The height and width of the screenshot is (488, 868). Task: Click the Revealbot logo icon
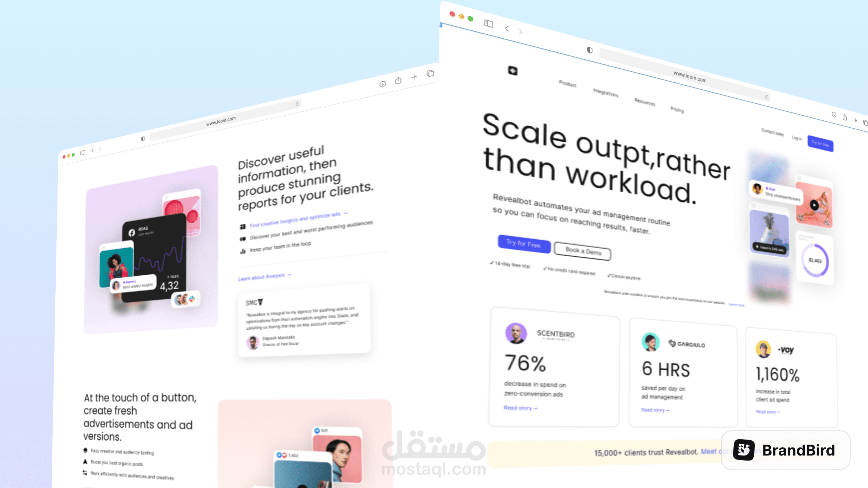tap(513, 70)
